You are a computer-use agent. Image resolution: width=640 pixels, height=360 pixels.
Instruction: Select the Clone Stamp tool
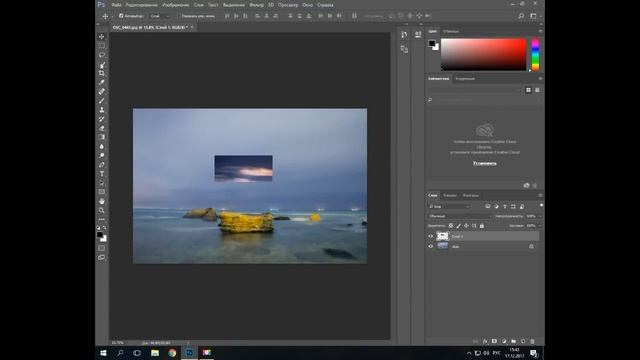pyautogui.click(x=102, y=110)
